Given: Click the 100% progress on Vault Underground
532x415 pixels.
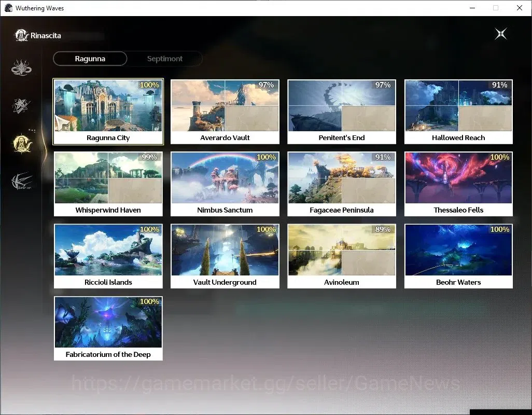Looking at the screenshot, I should 267,229.
